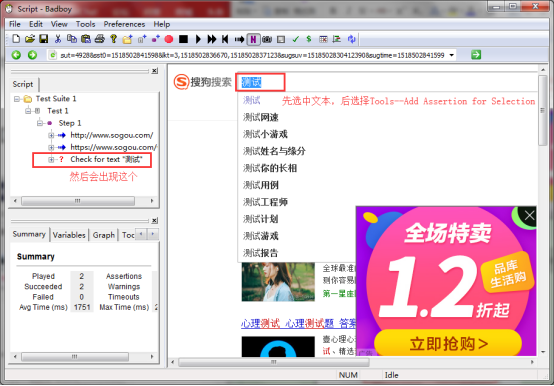Collapse the Step 1 tree node
The height and width of the screenshot is (386, 554).
[x=40, y=123]
